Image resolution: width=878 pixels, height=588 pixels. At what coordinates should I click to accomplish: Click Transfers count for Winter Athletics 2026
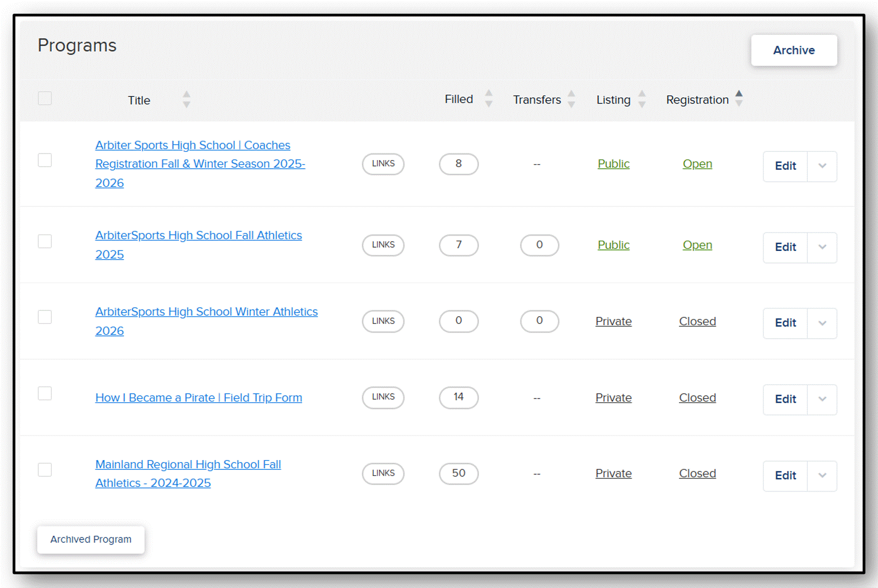539,321
